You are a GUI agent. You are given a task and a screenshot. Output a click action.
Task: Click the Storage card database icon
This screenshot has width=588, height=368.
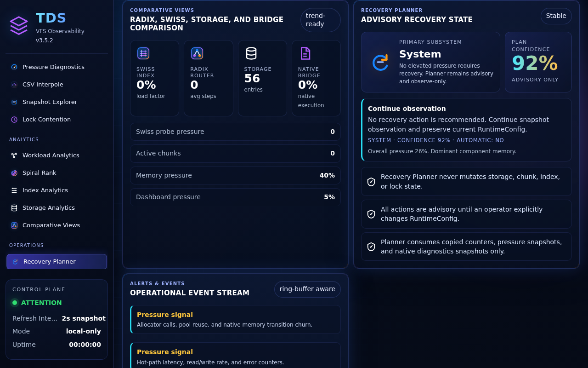[251, 53]
